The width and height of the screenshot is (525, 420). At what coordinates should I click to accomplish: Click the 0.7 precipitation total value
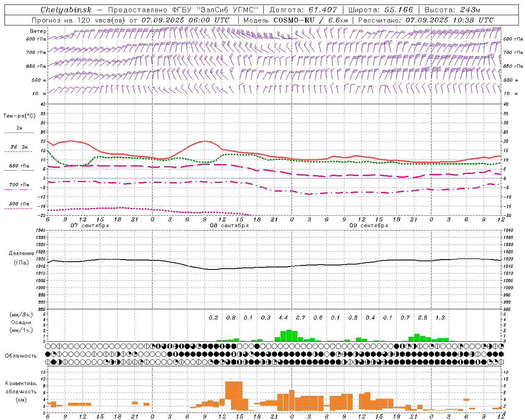(x=405, y=318)
